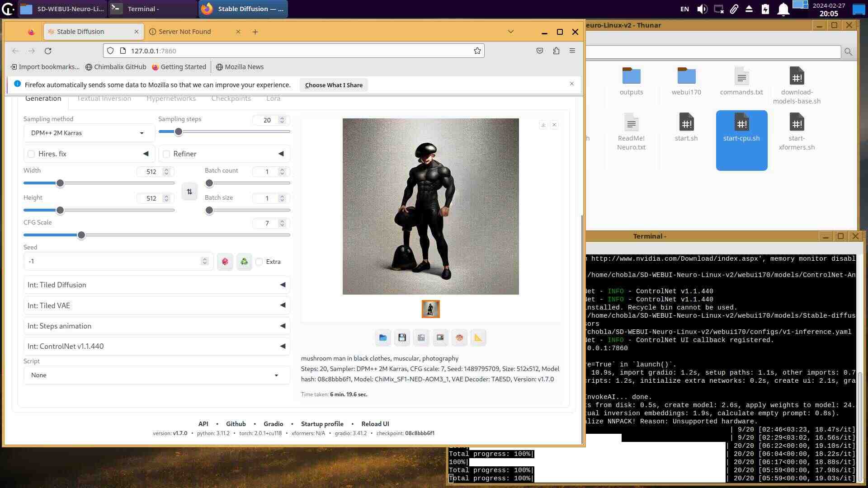Enable the Hires. fix checkbox
Viewport: 868px width, 488px height.
tap(31, 154)
